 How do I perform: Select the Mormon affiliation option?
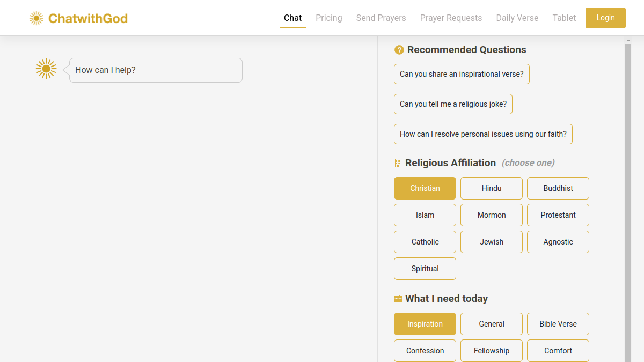tap(492, 215)
